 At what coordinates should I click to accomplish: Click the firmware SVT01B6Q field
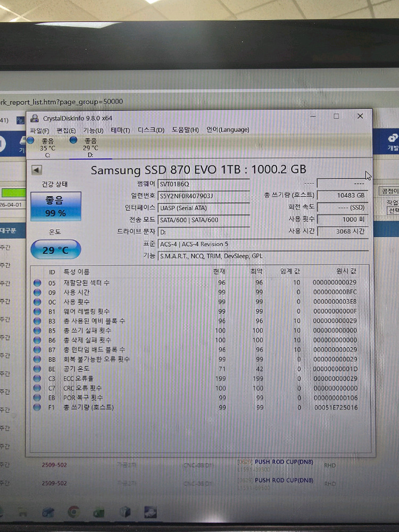(203, 184)
